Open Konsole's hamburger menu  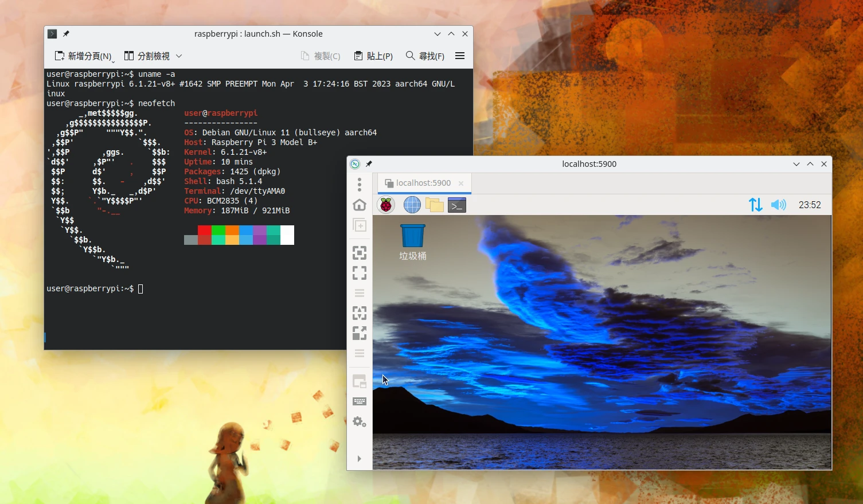459,56
